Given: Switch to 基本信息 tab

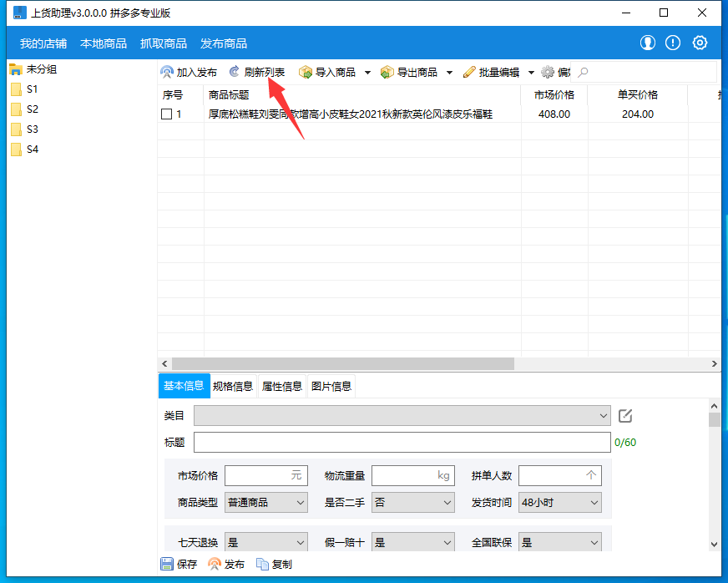Looking at the screenshot, I should click(x=184, y=386).
